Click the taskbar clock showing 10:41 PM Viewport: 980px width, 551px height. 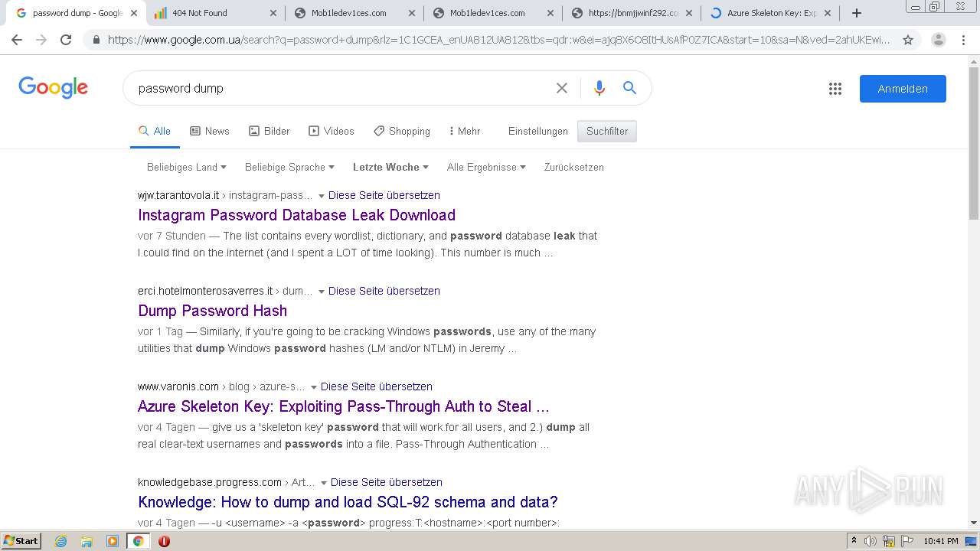(940, 541)
